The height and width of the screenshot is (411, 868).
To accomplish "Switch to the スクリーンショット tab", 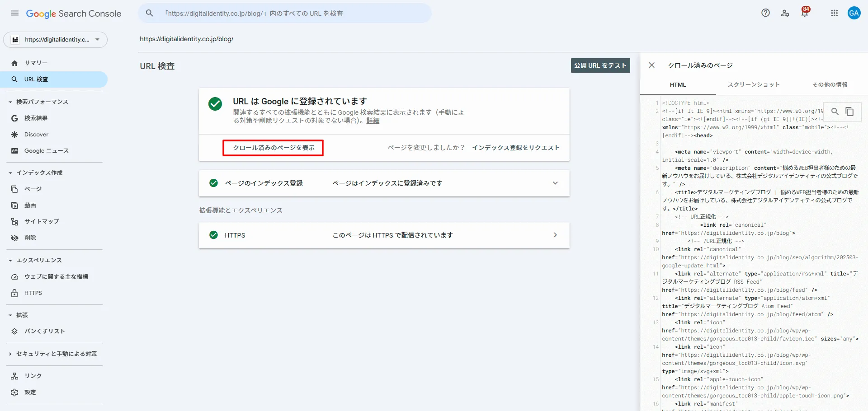I will pyautogui.click(x=754, y=84).
